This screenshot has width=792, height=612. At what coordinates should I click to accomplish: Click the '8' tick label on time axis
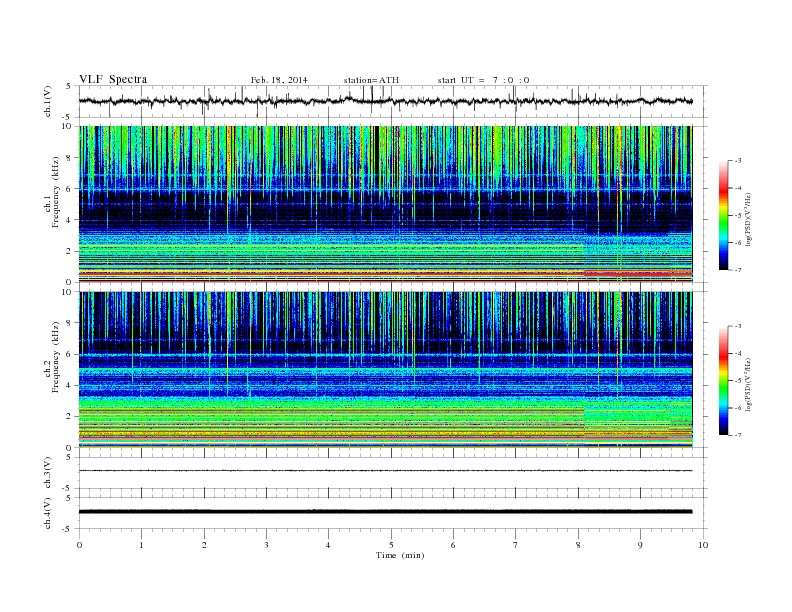pos(578,545)
